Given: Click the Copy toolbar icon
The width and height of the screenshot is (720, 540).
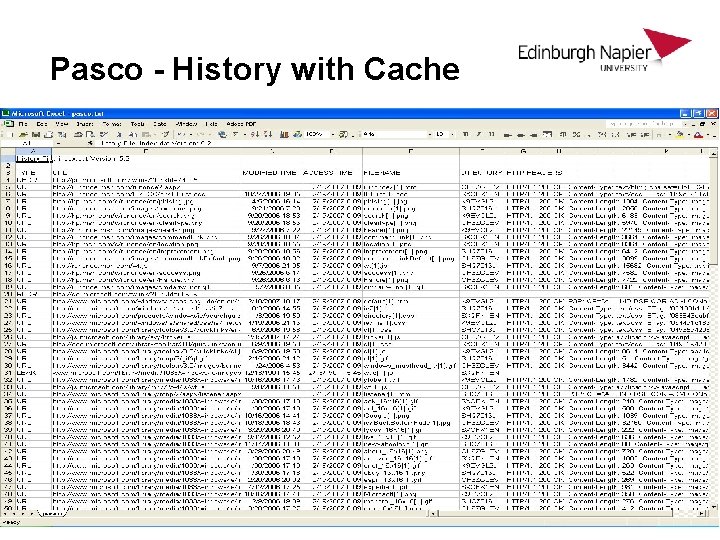Looking at the screenshot, I should coord(133,135).
